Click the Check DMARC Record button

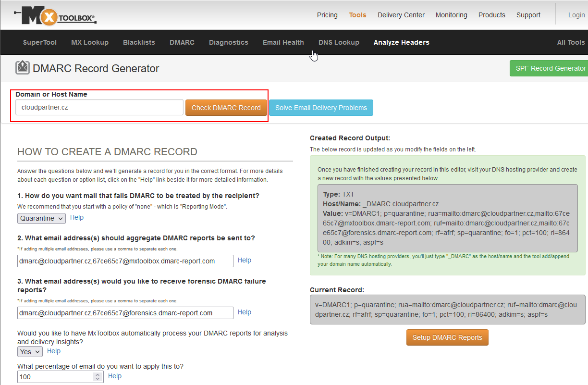tap(226, 108)
